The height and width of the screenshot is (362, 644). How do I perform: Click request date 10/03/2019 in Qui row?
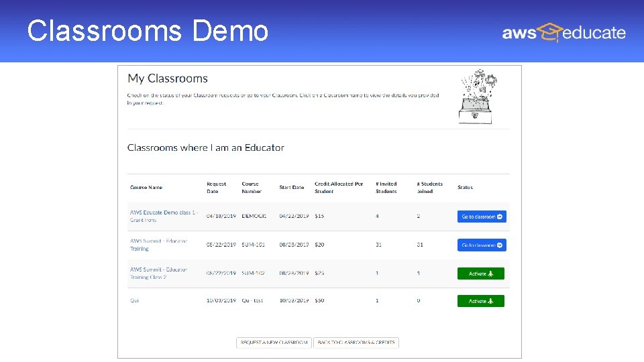221,300
